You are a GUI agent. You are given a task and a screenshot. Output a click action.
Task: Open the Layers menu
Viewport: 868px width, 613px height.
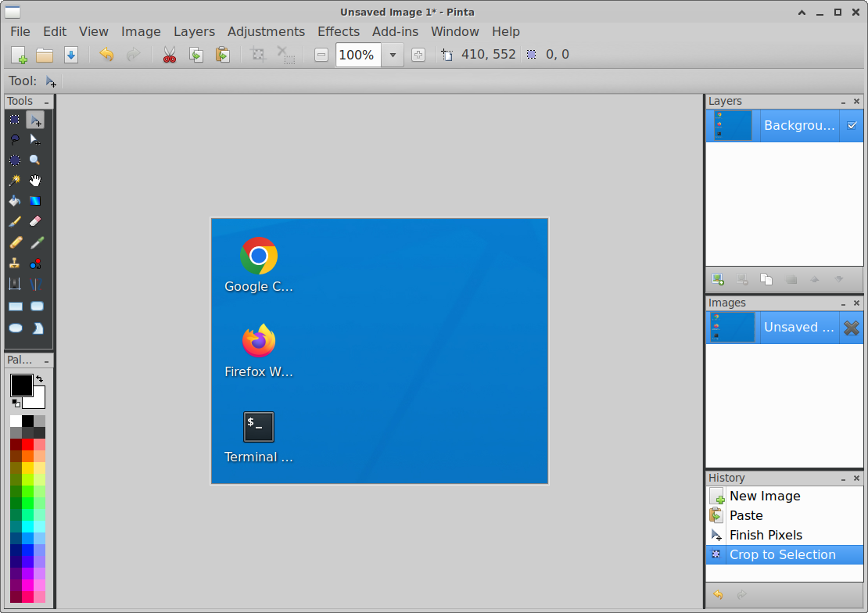coord(194,31)
